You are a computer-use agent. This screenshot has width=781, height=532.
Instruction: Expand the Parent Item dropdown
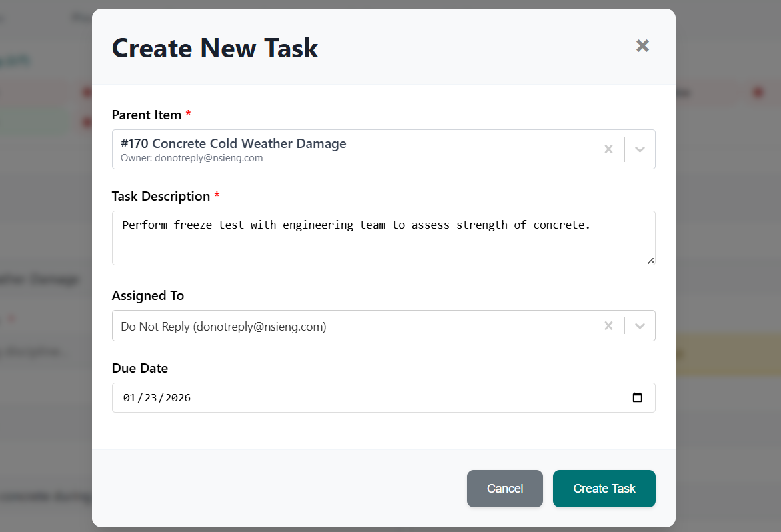(640, 149)
